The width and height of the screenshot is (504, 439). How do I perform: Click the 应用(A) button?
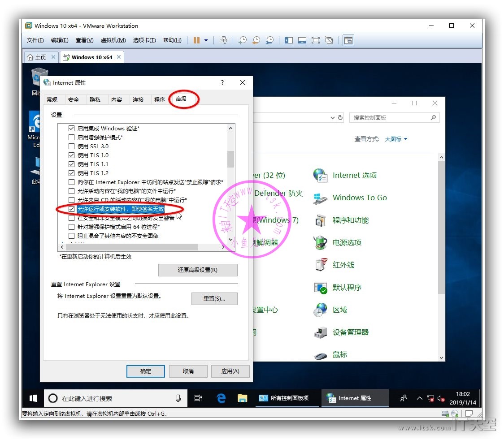(x=230, y=371)
